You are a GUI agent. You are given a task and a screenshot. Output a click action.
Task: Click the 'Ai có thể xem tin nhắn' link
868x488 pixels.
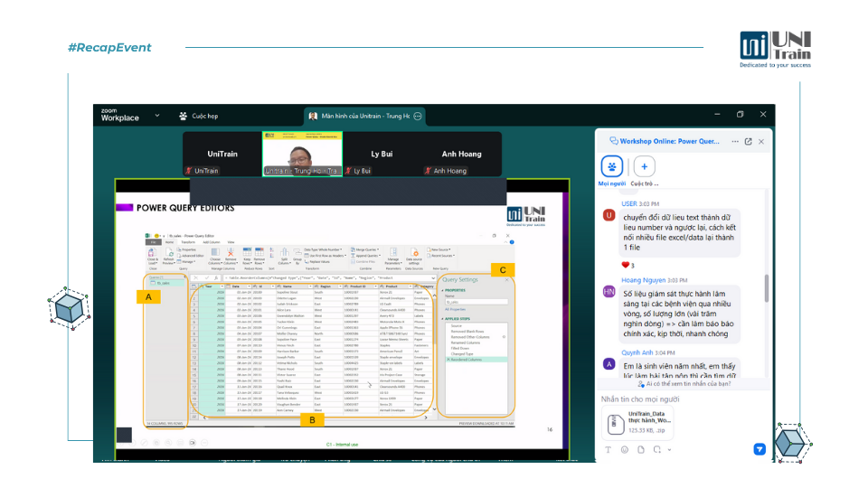[684, 383]
